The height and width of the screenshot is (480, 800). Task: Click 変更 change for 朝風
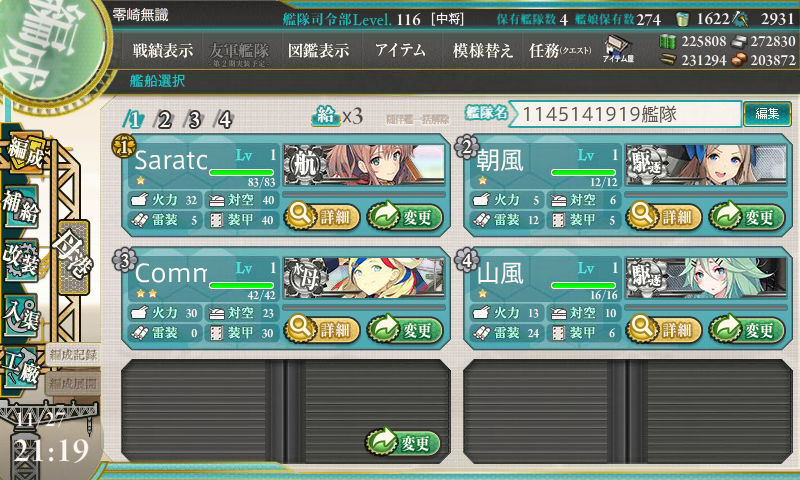[747, 217]
